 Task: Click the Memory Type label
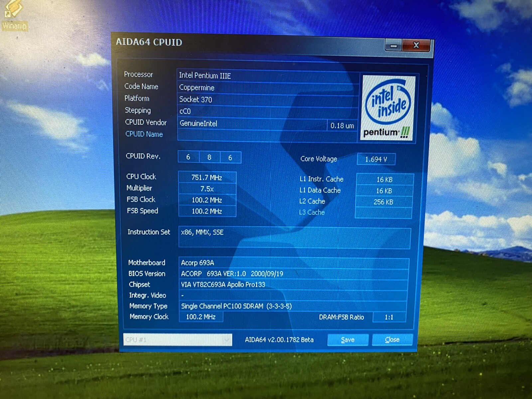tap(148, 306)
